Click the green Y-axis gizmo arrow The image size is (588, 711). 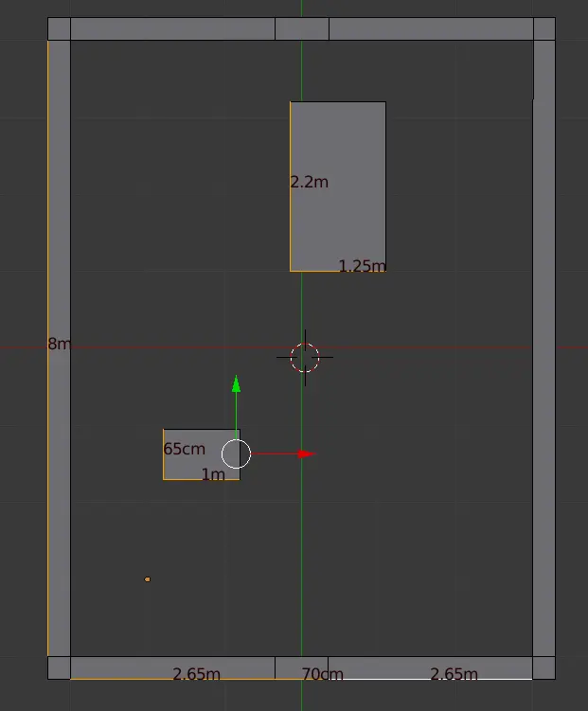[x=236, y=383]
